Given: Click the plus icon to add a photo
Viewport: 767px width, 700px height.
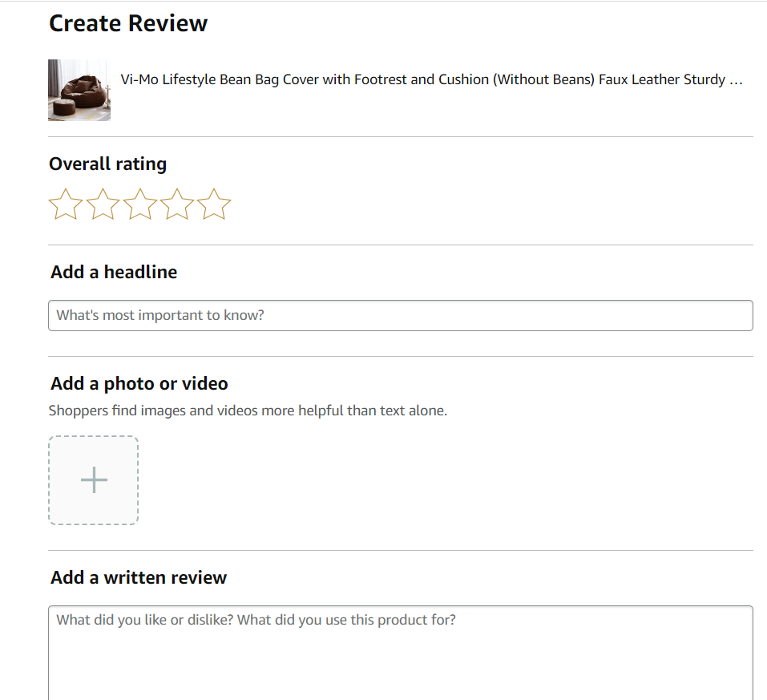Looking at the screenshot, I should tap(93, 479).
